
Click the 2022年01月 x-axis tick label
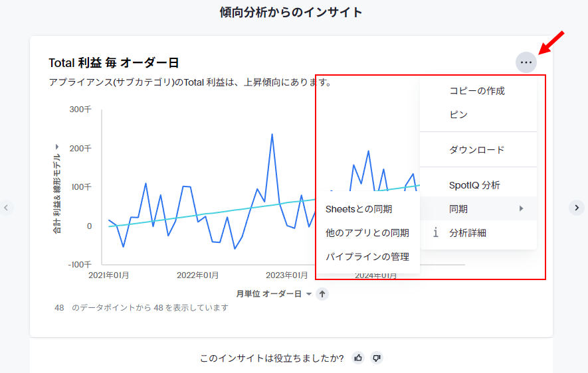(x=197, y=275)
